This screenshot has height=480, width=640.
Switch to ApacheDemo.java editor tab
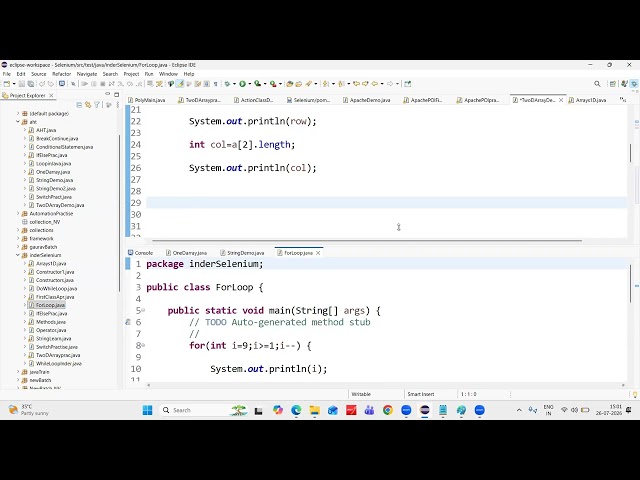tap(367, 100)
